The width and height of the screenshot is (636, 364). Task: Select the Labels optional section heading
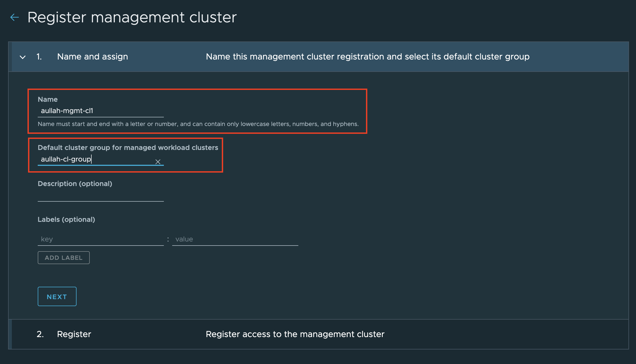(66, 219)
